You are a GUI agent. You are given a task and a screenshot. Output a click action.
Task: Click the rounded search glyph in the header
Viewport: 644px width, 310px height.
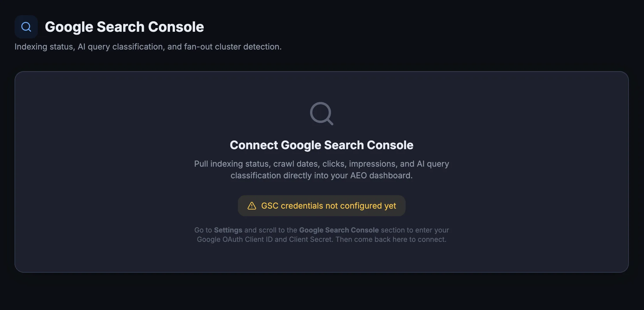click(26, 26)
